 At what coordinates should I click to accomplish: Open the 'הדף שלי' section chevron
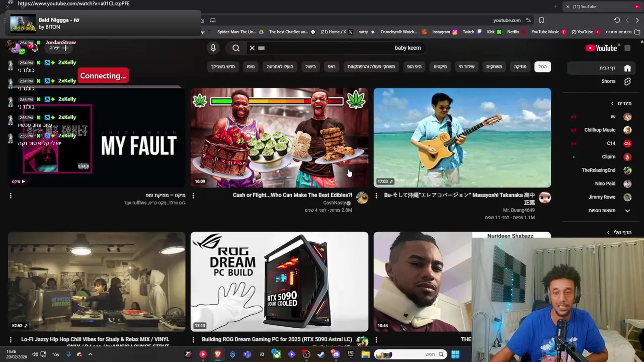click(608, 232)
